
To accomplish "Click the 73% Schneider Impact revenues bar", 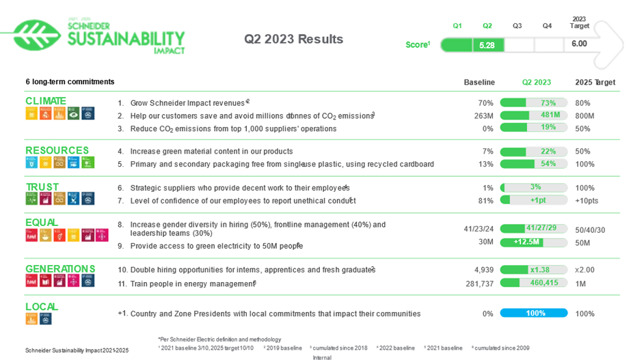I will coord(533,102).
